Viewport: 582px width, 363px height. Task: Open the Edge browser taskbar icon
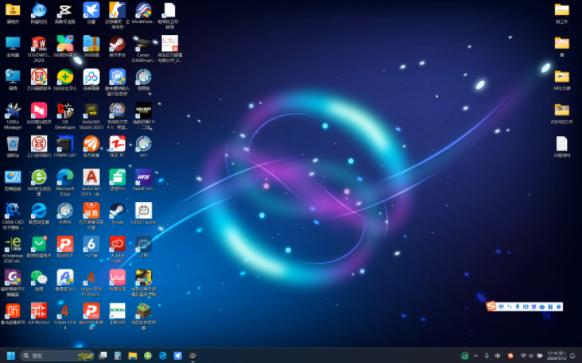coord(163,356)
